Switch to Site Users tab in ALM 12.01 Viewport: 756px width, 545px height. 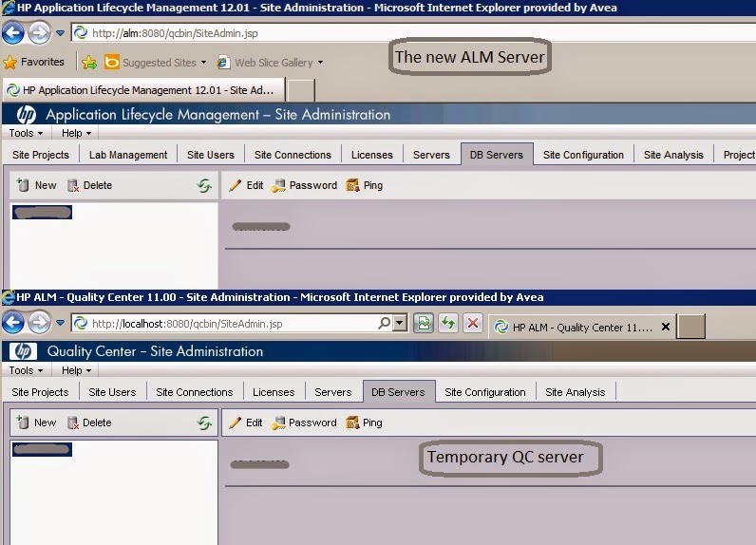[211, 155]
